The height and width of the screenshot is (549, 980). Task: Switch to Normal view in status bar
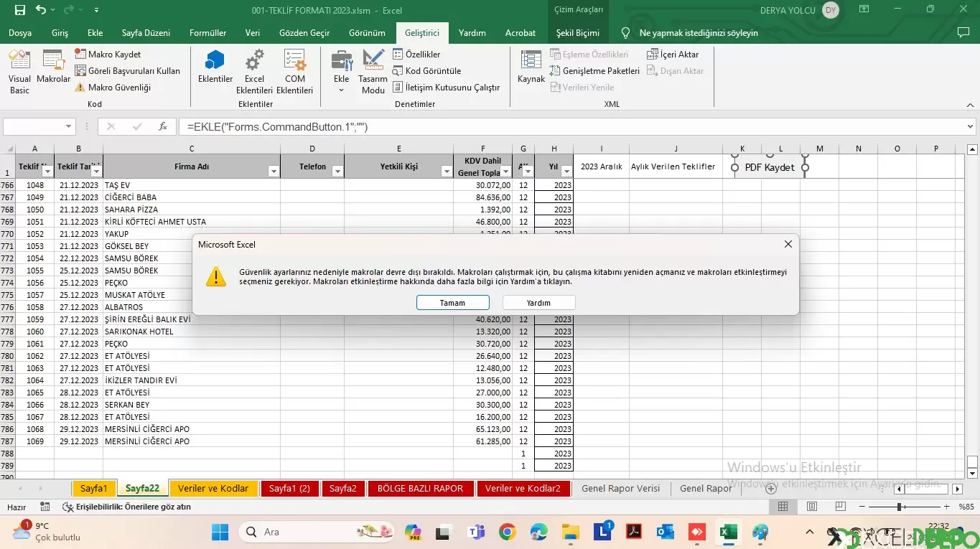tap(783, 507)
